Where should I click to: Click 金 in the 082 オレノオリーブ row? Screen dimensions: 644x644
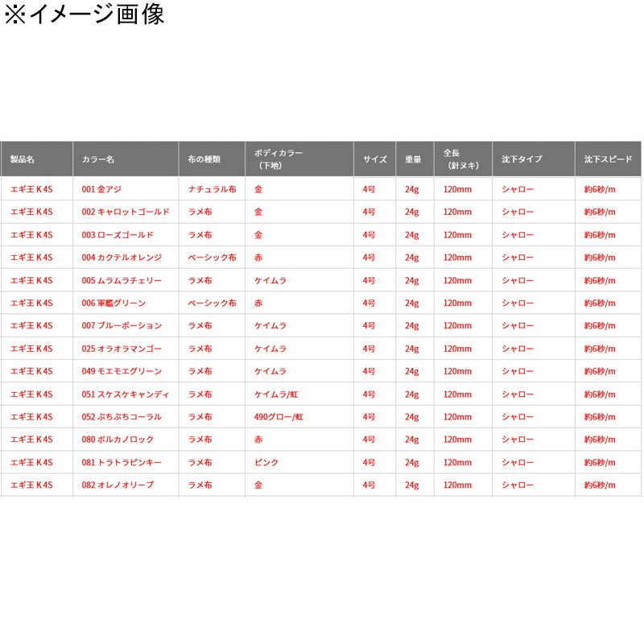click(258, 485)
